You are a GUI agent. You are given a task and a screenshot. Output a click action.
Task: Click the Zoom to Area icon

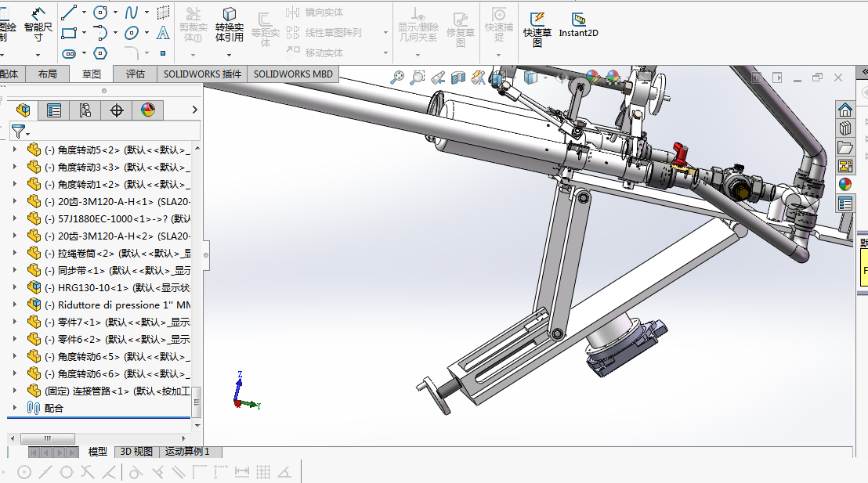tap(417, 77)
